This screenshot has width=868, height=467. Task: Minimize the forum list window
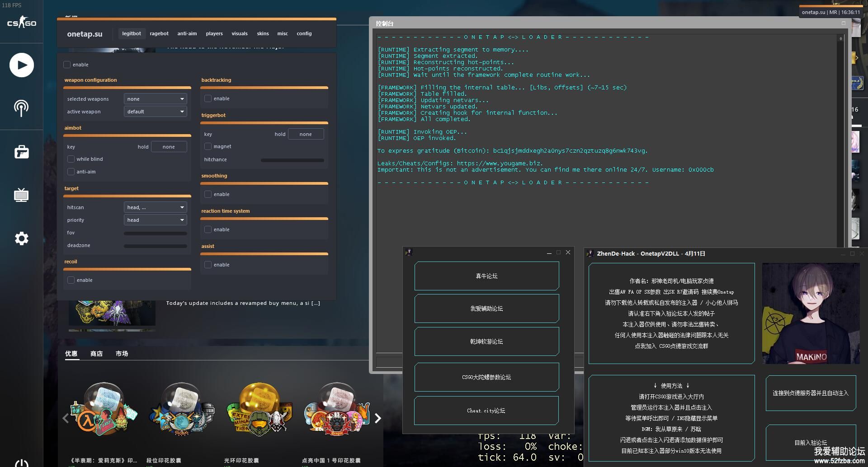pyautogui.click(x=549, y=253)
